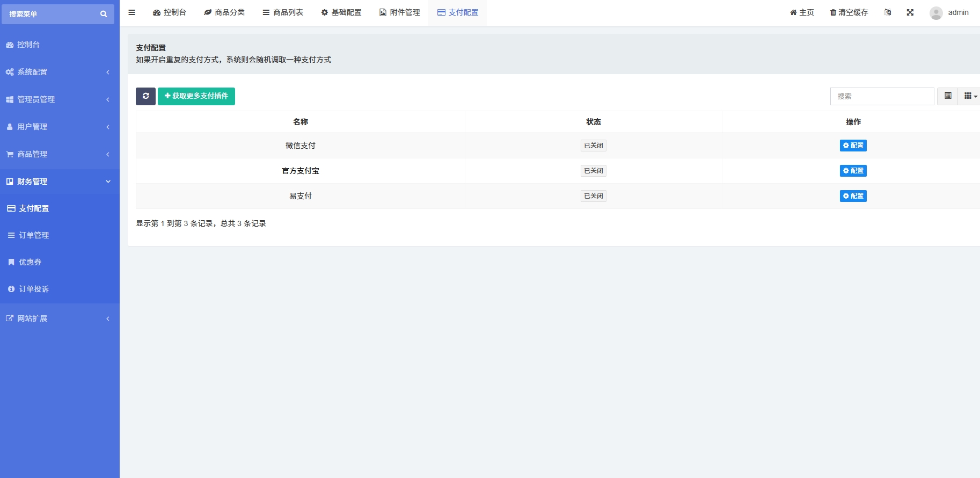Click the 用户管理 user icon
The width and height of the screenshot is (980, 478).
(10, 127)
